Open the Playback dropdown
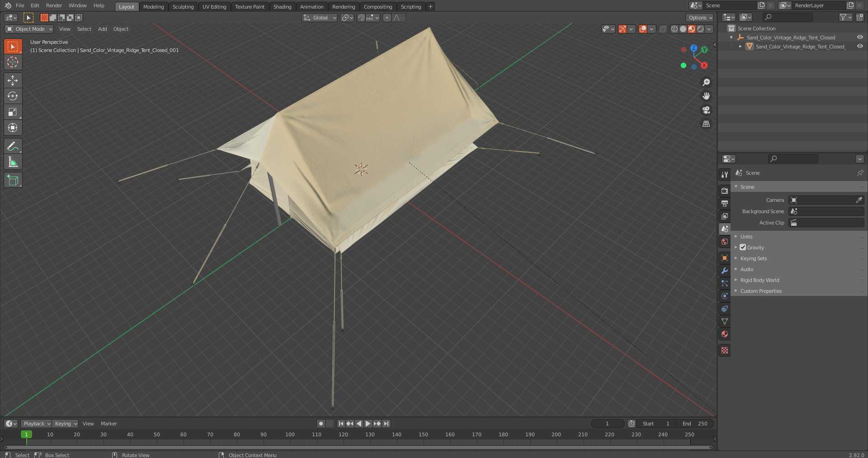Viewport: 868px width, 458px height. pos(36,424)
